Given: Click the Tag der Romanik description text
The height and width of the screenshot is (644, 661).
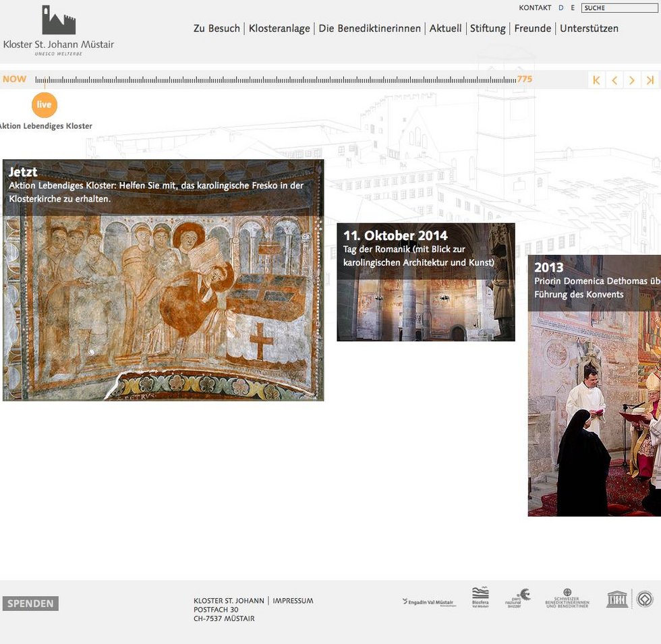Looking at the screenshot, I should click(x=419, y=256).
